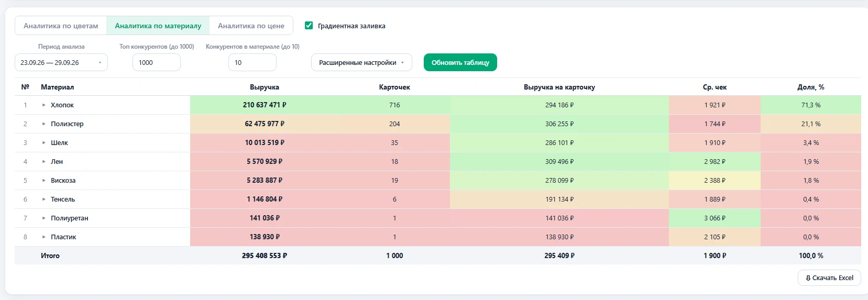
Task: Click the Итого row label
Action: coord(50,256)
